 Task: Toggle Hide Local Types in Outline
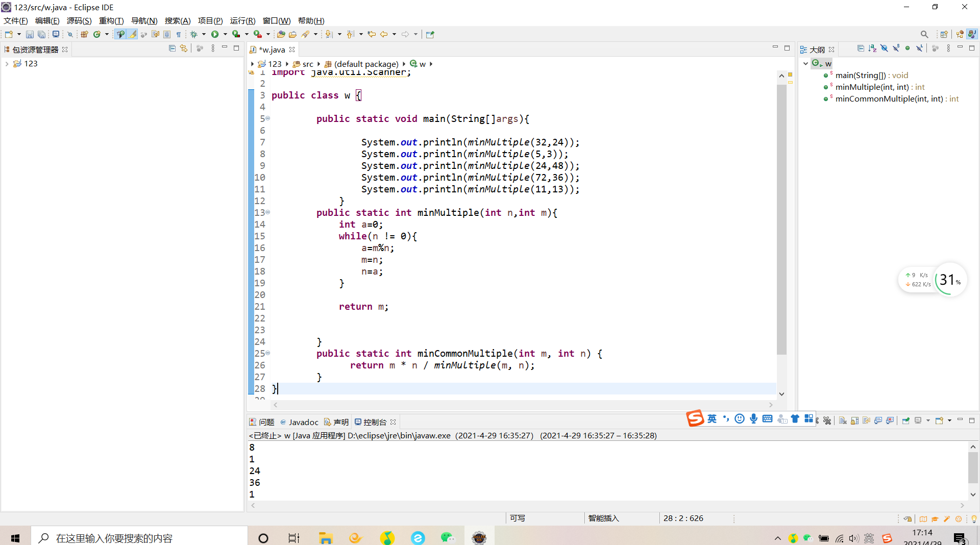tap(919, 48)
